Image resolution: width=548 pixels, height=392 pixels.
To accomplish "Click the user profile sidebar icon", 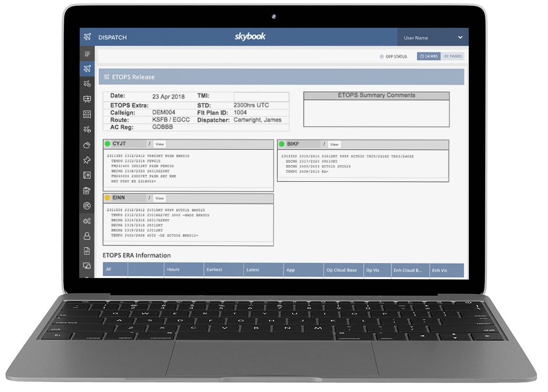I will pos(87,236).
